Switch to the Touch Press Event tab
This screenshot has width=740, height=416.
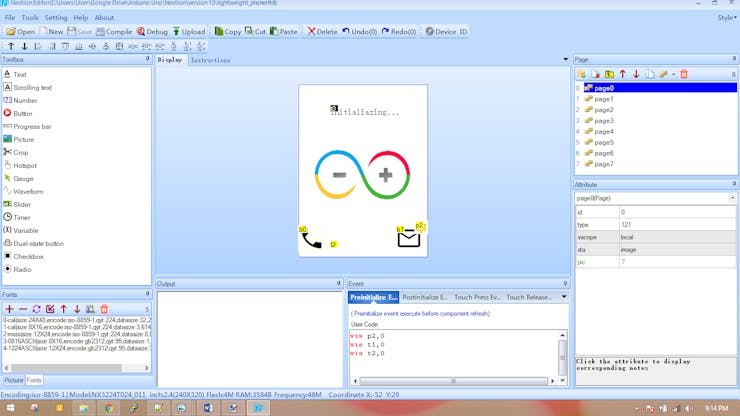point(477,297)
